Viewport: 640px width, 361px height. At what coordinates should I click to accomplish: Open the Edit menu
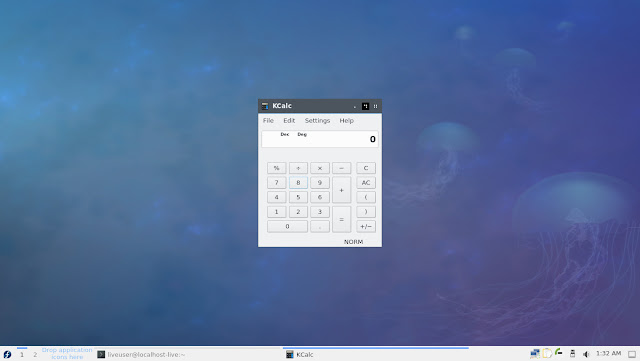click(x=289, y=120)
